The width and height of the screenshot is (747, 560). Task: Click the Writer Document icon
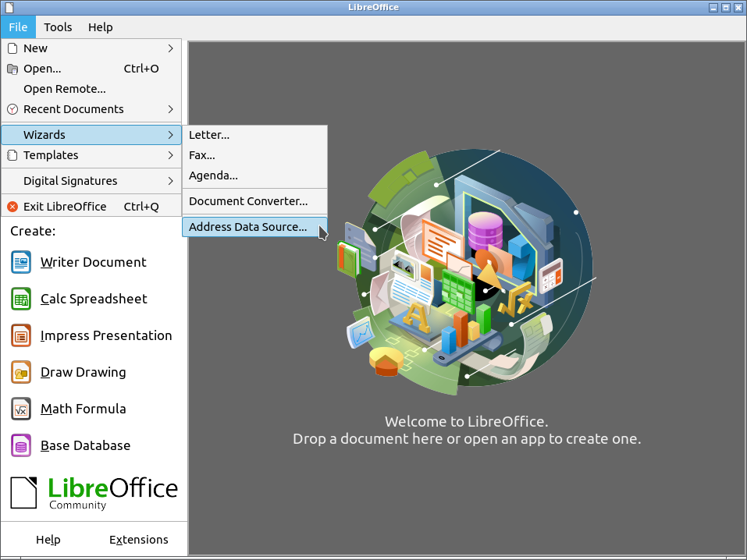tap(21, 262)
